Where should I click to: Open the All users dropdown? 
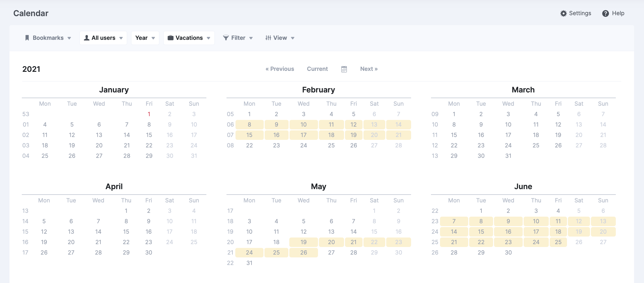coord(103,38)
